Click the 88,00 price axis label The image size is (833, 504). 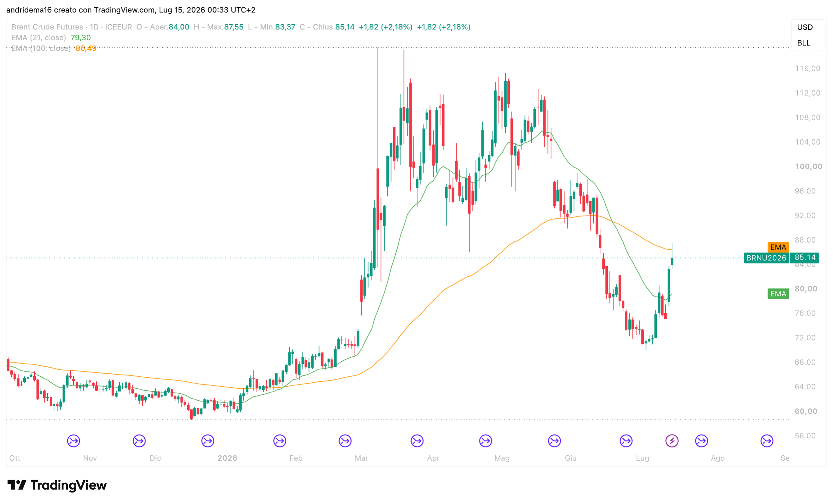[805, 240]
